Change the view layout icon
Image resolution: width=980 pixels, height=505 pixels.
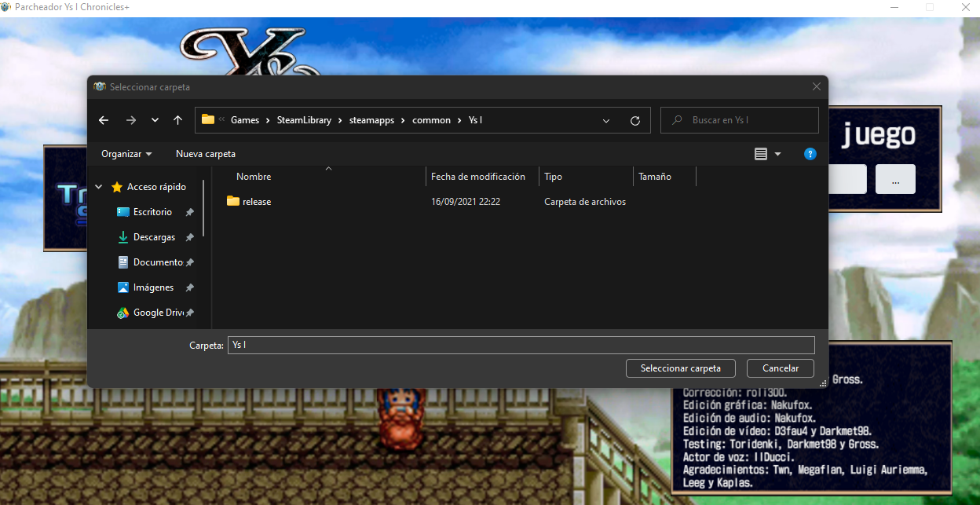[760, 154]
